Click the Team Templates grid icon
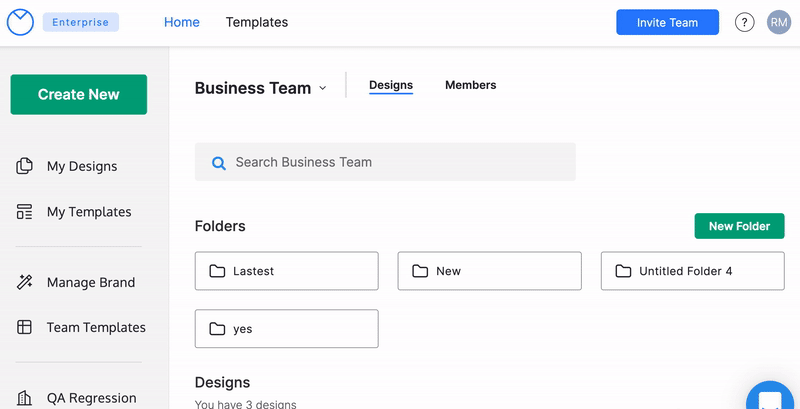 (25, 327)
